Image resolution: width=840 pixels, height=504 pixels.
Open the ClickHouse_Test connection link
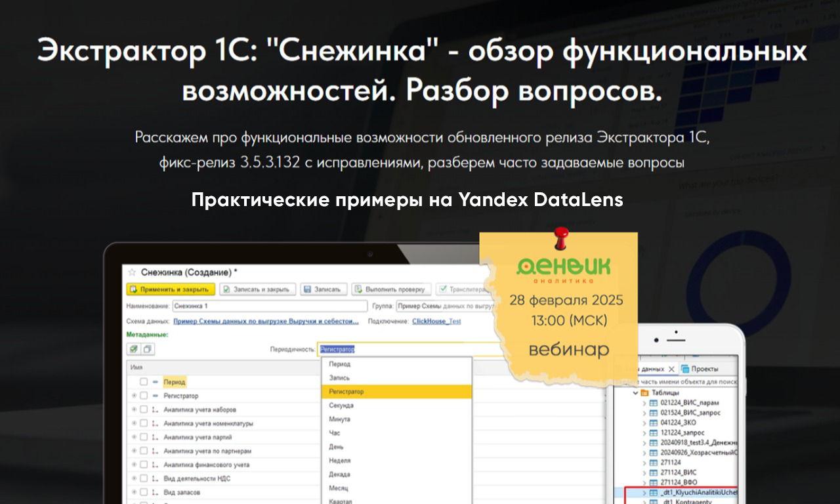click(x=436, y=322)
